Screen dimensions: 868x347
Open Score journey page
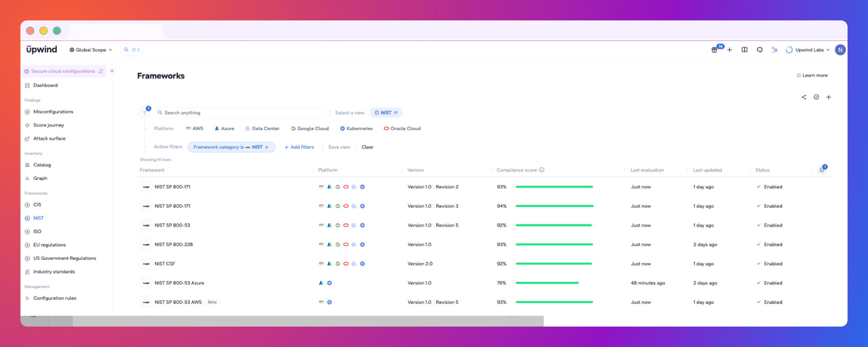48,125
